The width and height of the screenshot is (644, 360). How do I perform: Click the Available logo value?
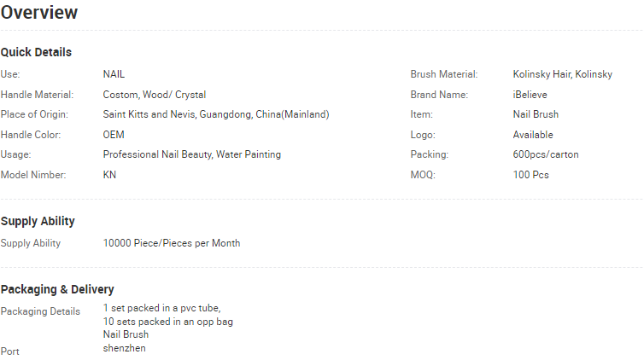click(533, 135)
